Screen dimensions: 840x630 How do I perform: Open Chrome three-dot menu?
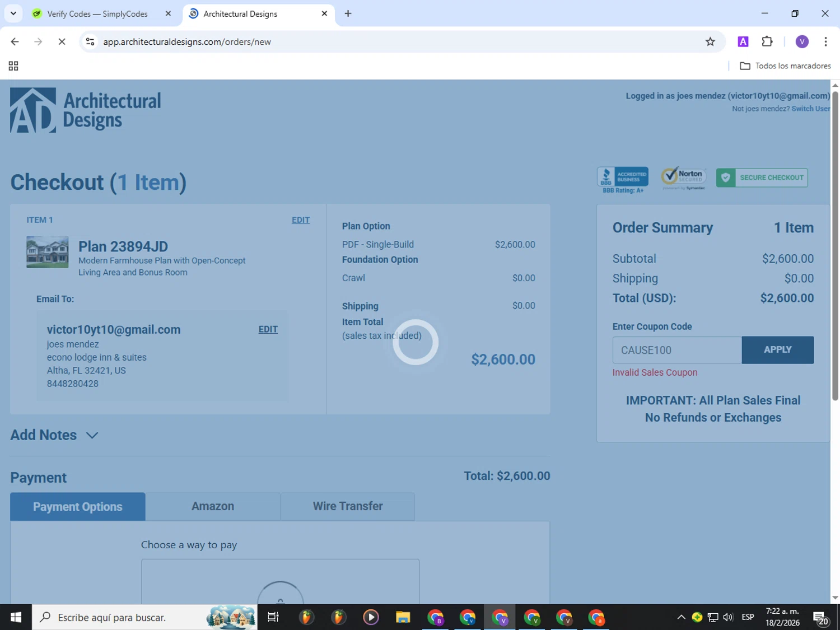point(825,41)
